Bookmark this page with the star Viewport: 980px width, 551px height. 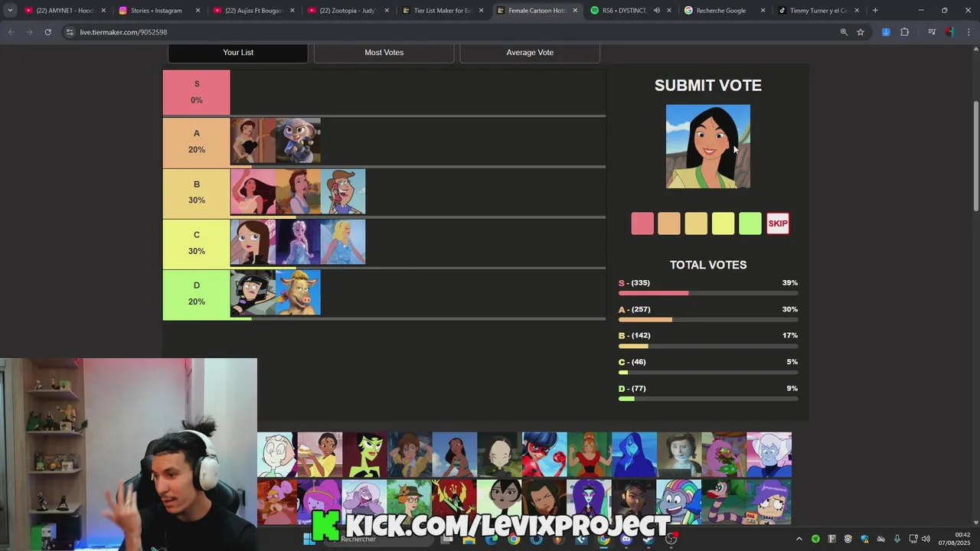(x=861, y=32)
